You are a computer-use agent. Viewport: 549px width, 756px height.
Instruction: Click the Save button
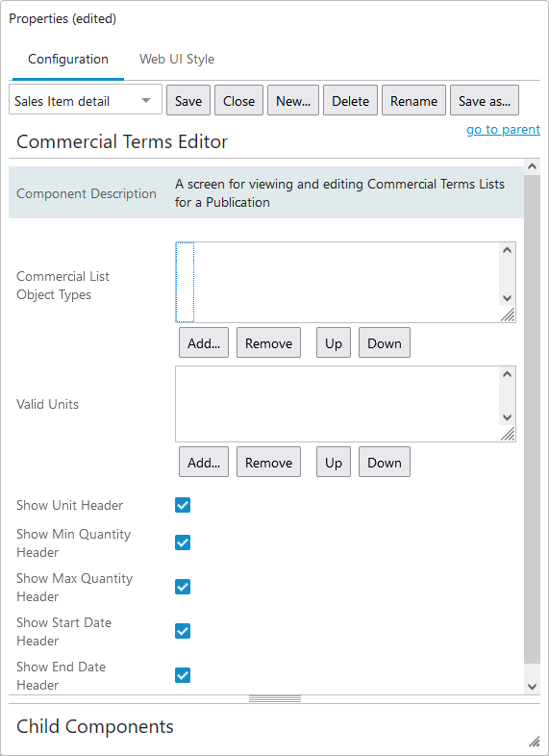[188, 100]
